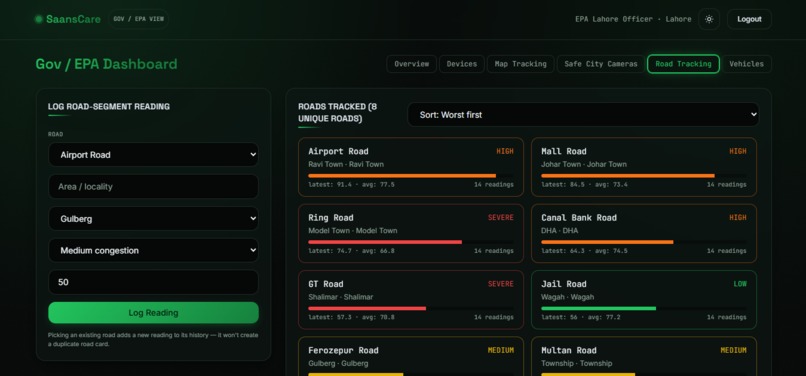Click the MEDIUM badge on Ferozepur Road
The image size is (806, 376).
501,350
